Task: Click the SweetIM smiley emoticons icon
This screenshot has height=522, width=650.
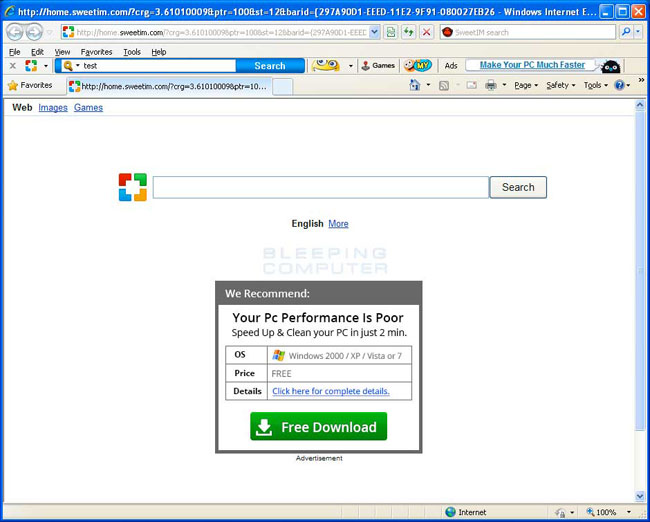Action: pos(325,66)
